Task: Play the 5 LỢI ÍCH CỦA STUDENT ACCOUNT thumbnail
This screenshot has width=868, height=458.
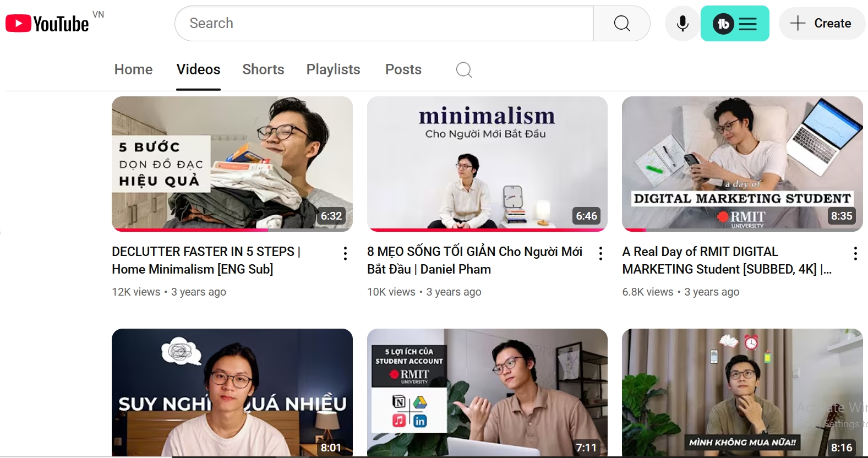Action: [487, 392]
